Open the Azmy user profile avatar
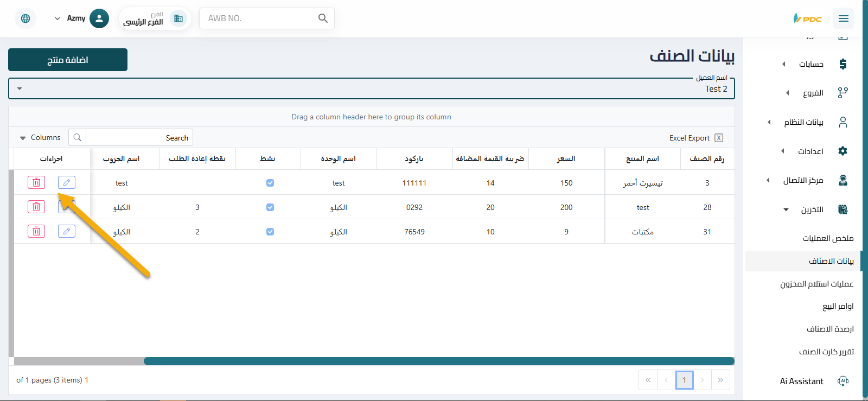Image resolution: width=868 pixels, height=401 pixels. pos(99,18)
